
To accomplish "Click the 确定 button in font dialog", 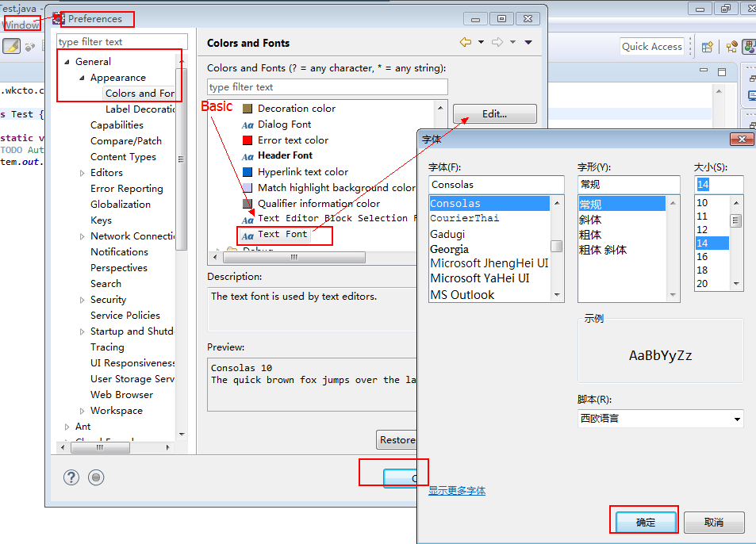I will coord(646,522).
